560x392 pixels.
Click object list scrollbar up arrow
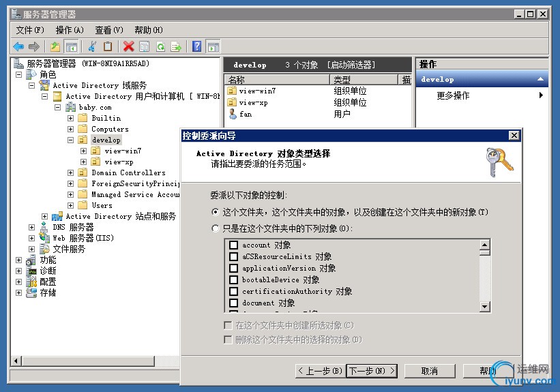tap(485, 245)
